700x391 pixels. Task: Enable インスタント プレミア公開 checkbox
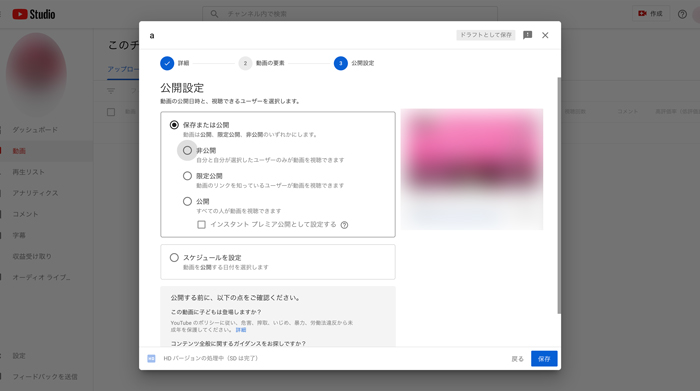pyautogui.click(x=201, y=225)
